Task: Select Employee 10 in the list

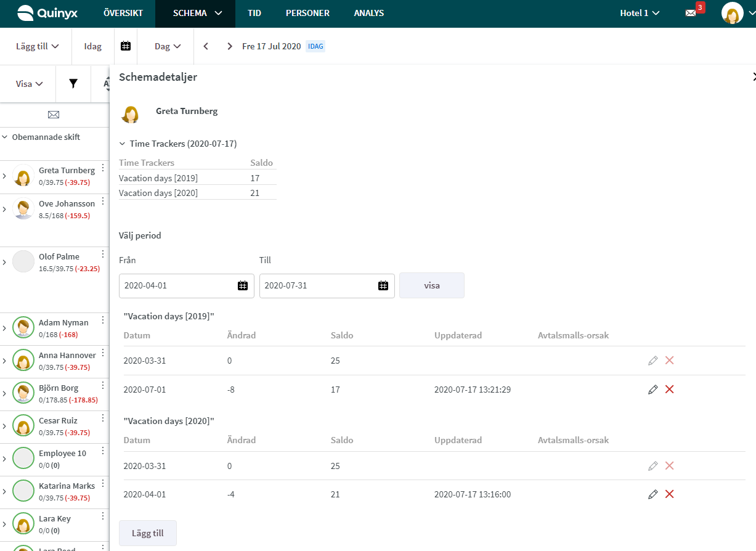Action: pos(62,453)
